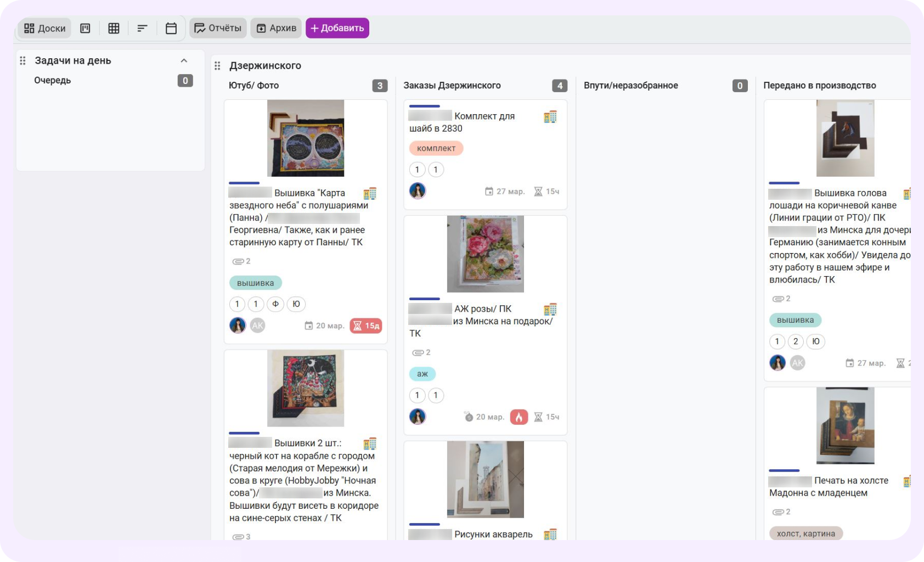Open the Отчёты reports section
Image resolution: width=924 pixels, height=562 pixels.
218,28
